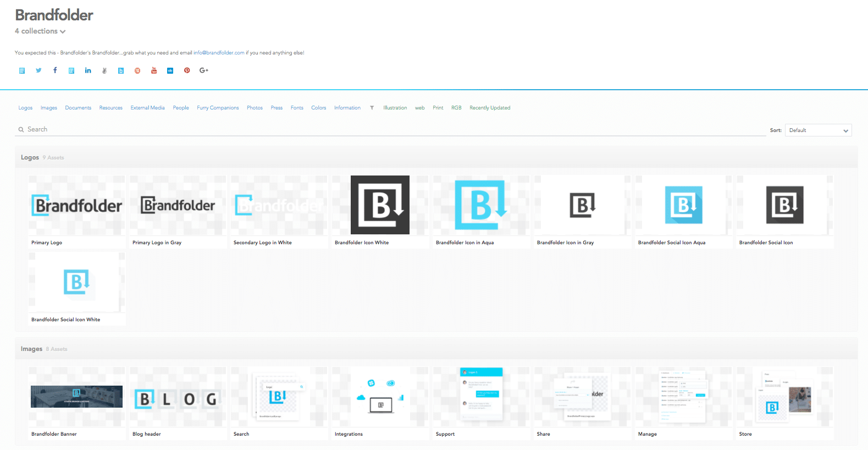
Task: Filter by the Illustration tag
Action: pyautogui.click(x=395, y=108)
